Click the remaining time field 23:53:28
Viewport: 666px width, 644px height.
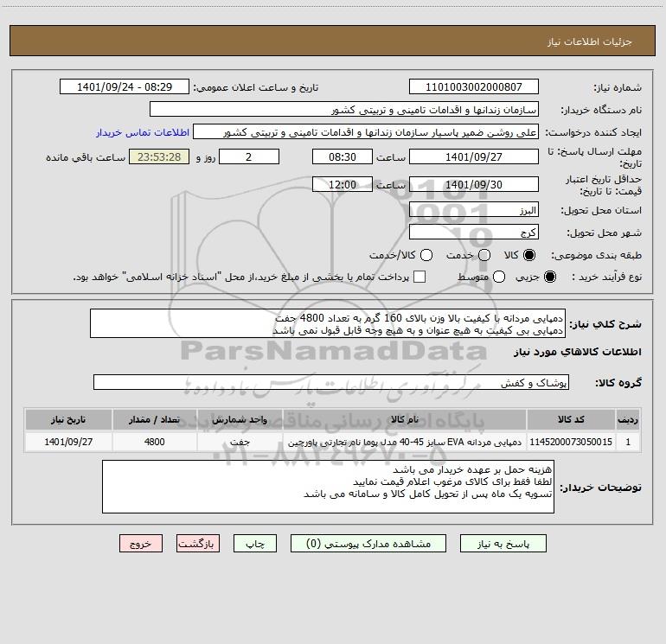(159, 156)
